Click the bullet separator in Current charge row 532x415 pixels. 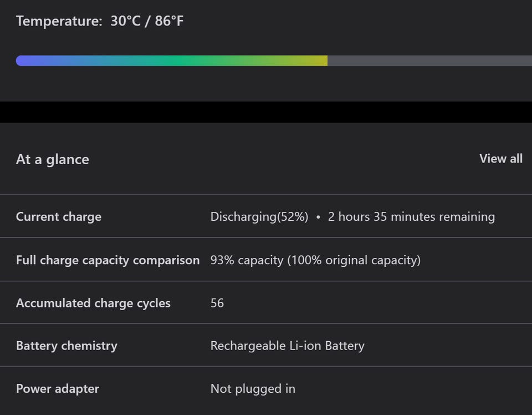pos(318,217)
